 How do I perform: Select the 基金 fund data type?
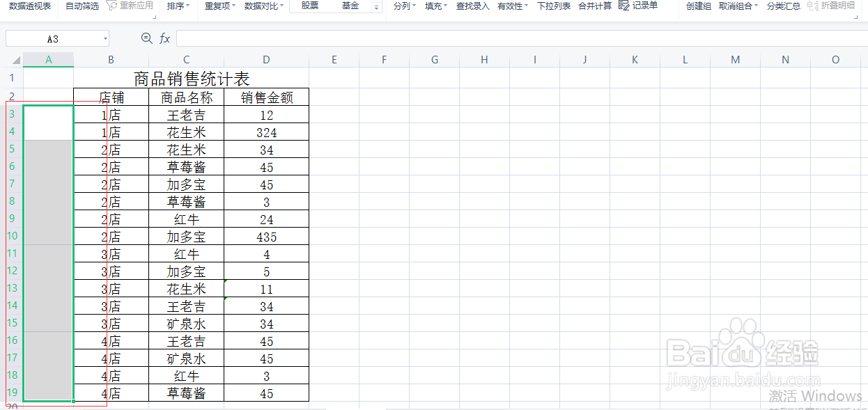click(350, 6)
